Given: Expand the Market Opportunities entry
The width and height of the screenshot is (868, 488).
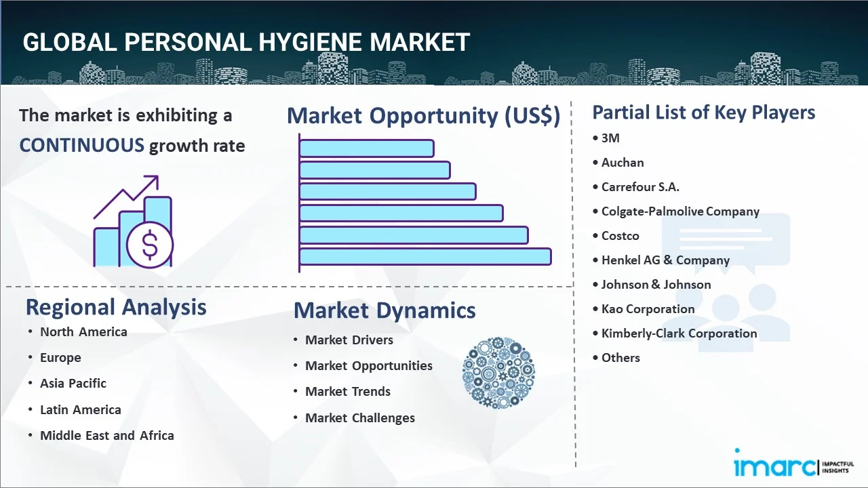Looking at the screenshot, I should click(x=369, y=366).
